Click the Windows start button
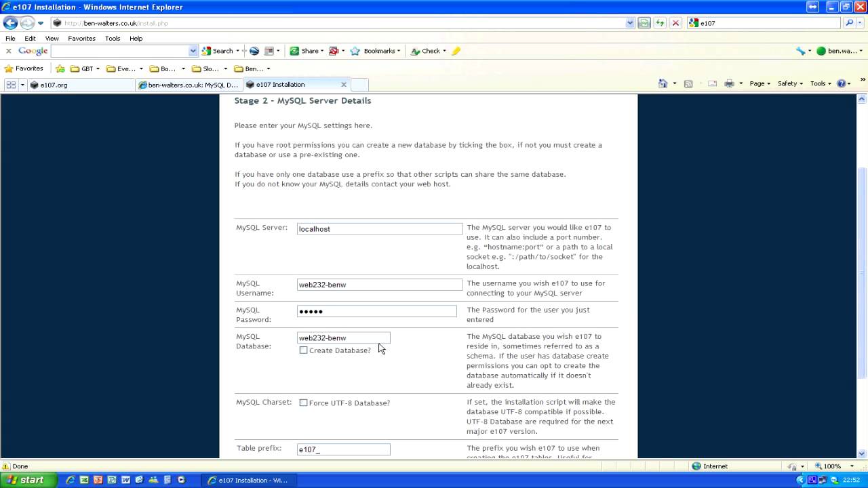The image size is (868, 488). coord(25,480)
